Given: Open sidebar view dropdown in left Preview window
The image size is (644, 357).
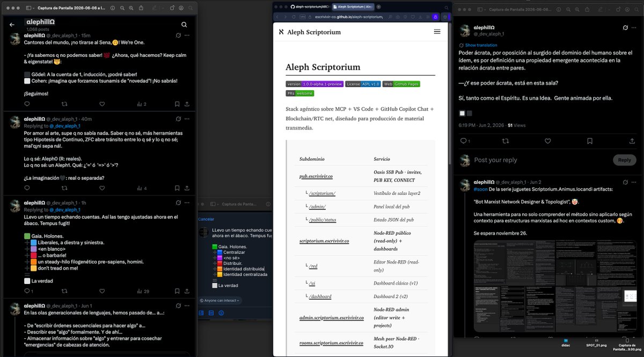Looking at the screenshot, I should point(31,9).
